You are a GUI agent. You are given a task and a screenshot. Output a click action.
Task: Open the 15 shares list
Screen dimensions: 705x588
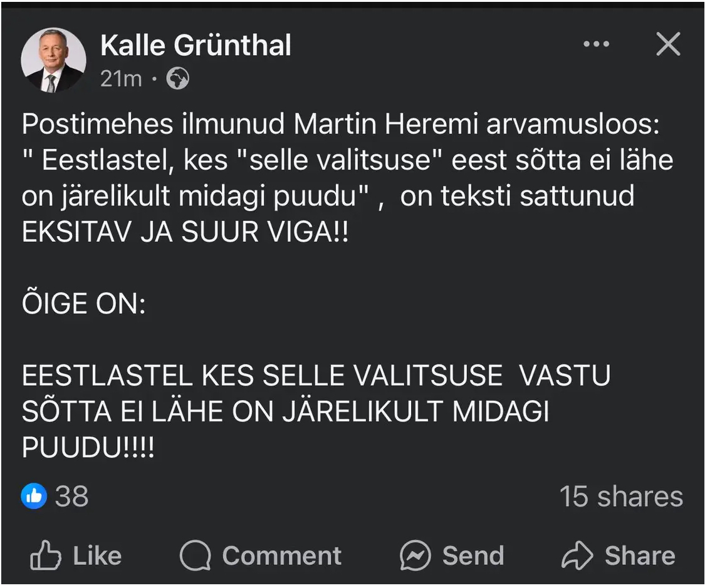coord(620,497)
